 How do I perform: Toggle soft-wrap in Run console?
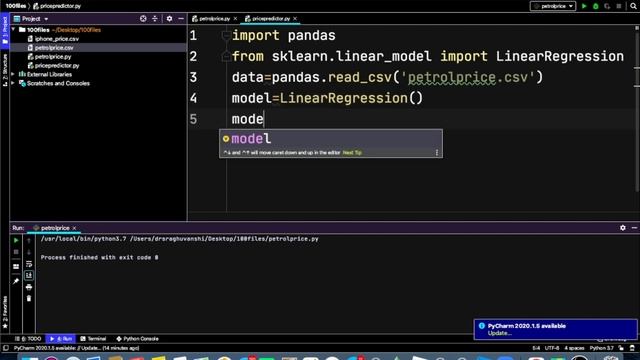(x=29, y=264)
